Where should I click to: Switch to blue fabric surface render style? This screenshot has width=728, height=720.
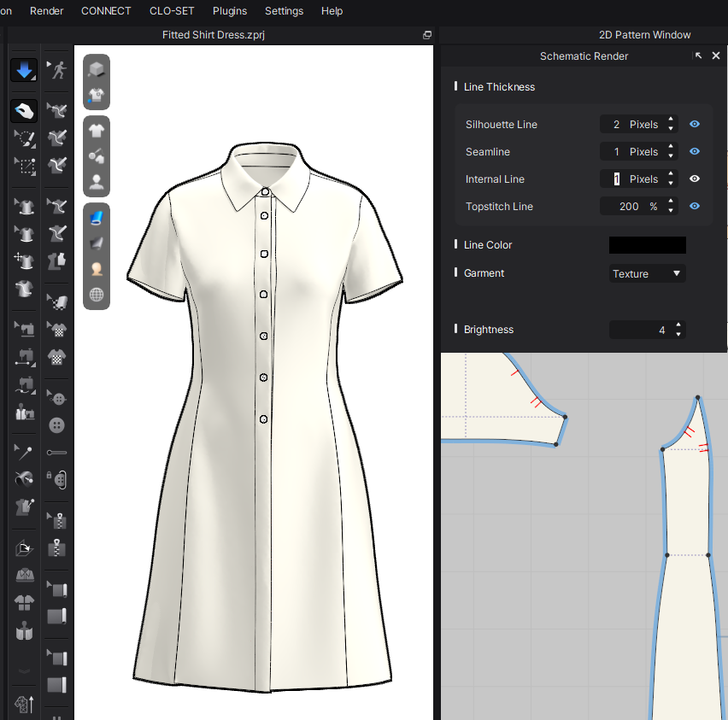pyautogui.click(x=96, y=217)
